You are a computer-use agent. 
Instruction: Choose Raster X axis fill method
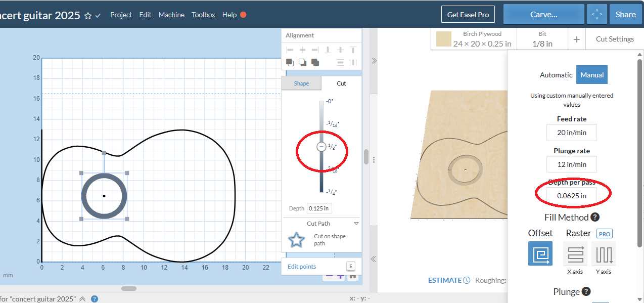575,253
